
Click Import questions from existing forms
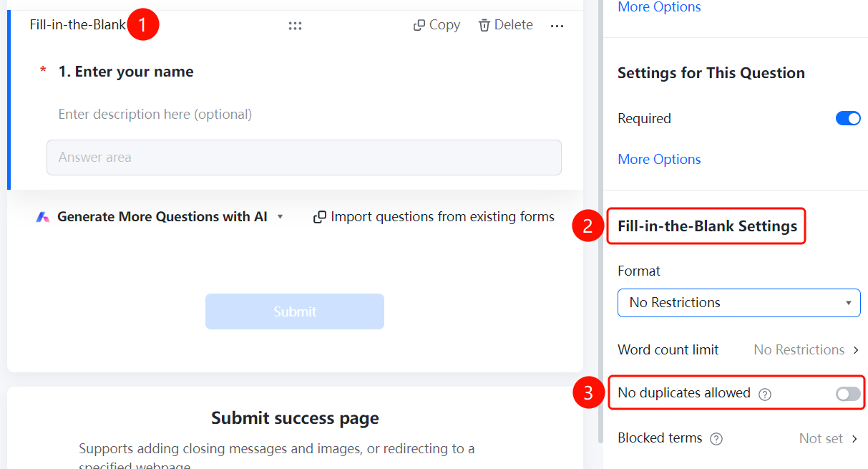442,217
